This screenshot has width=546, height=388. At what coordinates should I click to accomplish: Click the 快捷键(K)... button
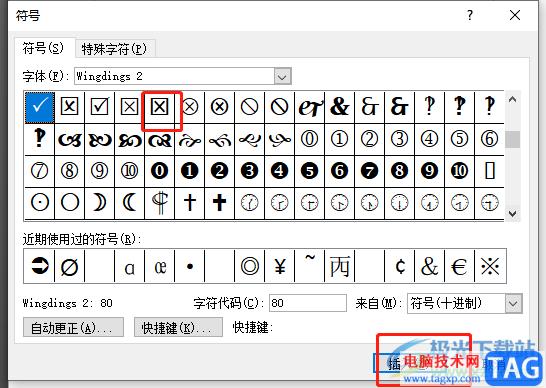pos(178,327)
